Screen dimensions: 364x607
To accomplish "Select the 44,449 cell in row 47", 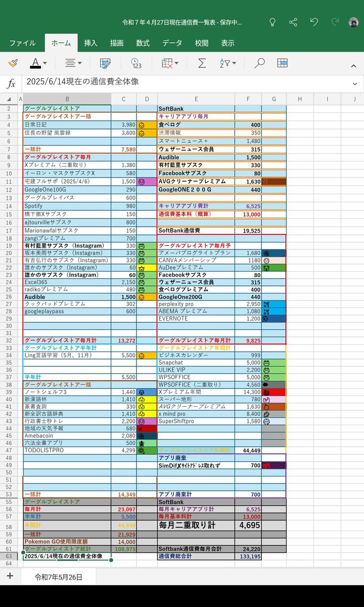I will point(248,450).
